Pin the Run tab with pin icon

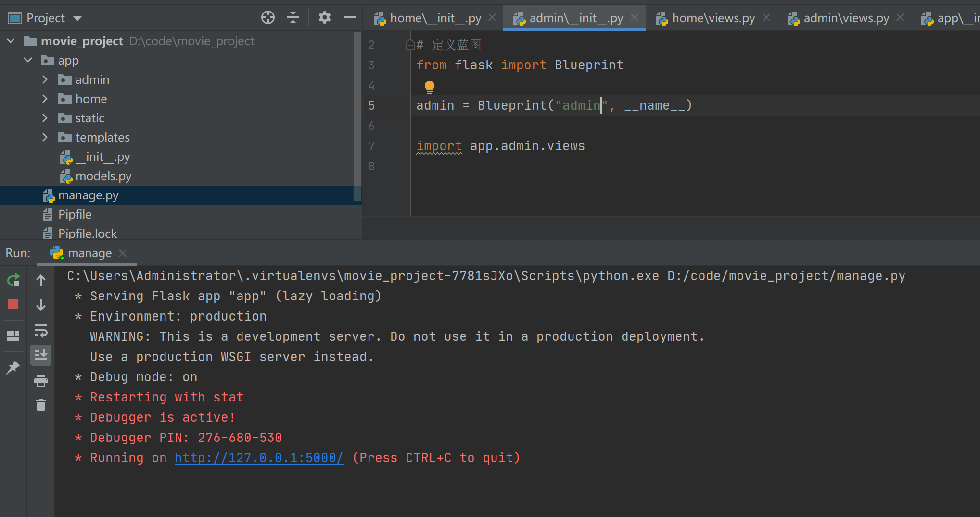[x=13, y=367]
